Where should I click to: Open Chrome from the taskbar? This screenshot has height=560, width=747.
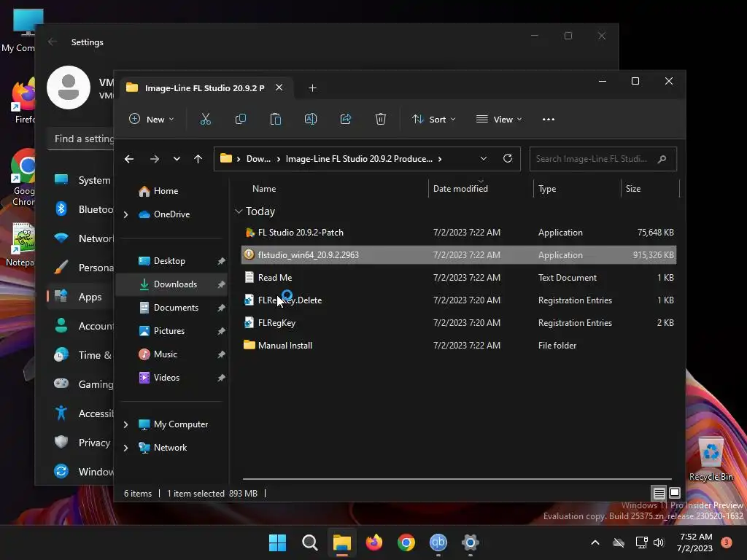[406, 542]
